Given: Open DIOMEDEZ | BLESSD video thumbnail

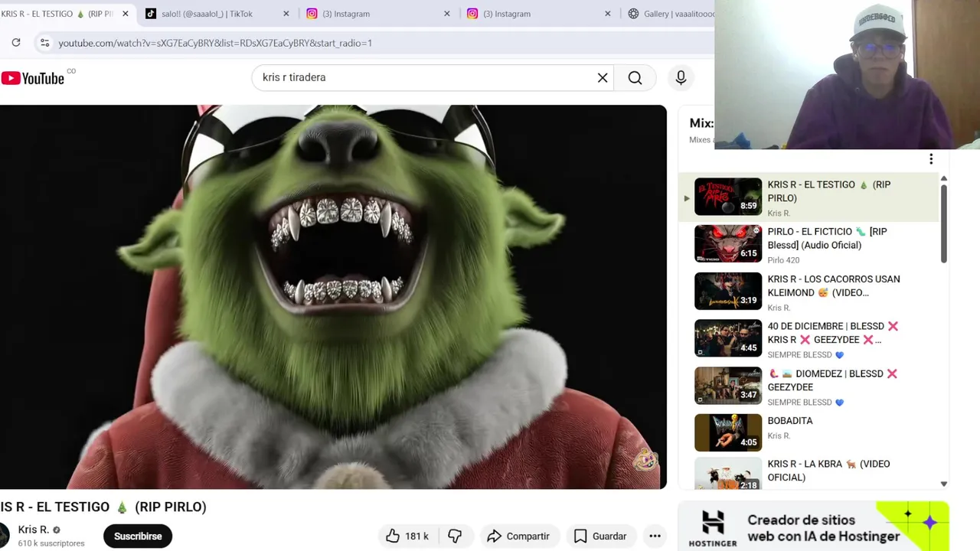Looking at the screenshot, I should (x=728, y=386).
